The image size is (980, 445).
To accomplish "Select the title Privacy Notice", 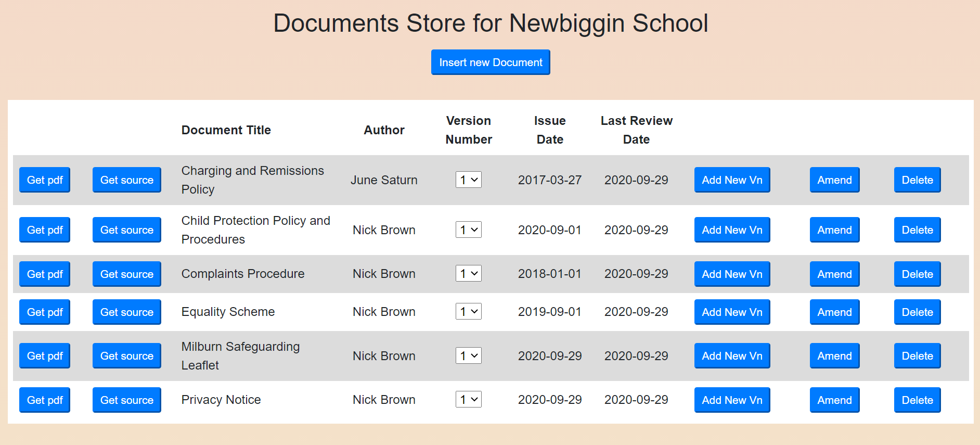I will point(221,400).
